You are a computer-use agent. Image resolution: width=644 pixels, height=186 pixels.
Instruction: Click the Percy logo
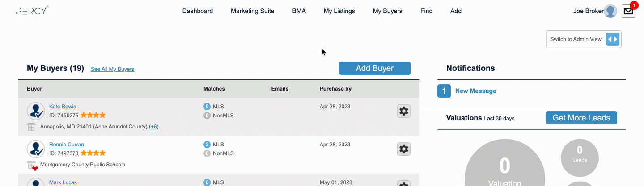[32, 11]
